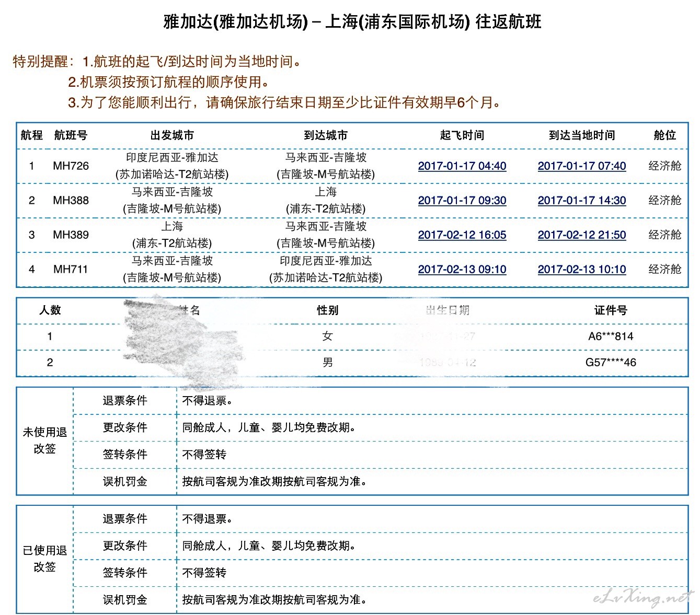
Task: Click 经济舱 in the MH726 row
Action: pos(665,166)
